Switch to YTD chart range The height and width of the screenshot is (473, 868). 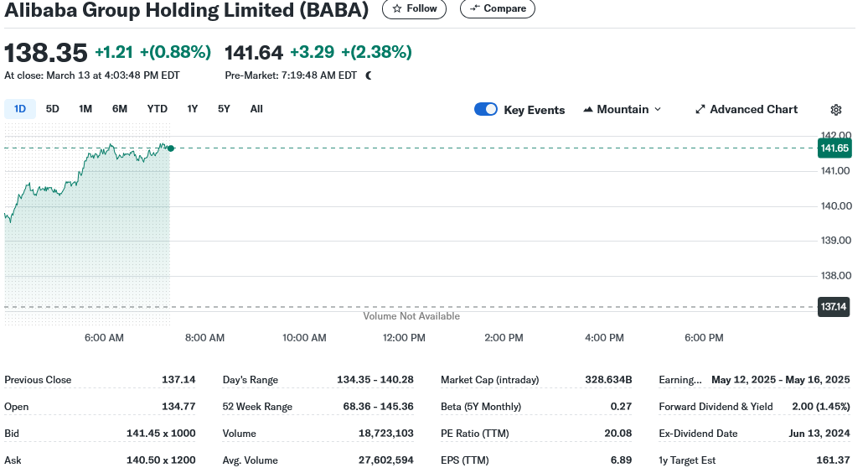point(157,109)
